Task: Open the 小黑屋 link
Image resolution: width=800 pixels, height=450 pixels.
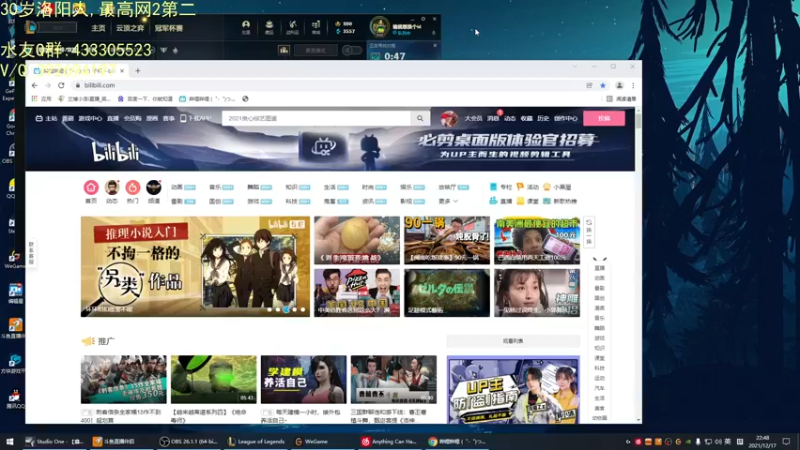Action: click(557, 187)
